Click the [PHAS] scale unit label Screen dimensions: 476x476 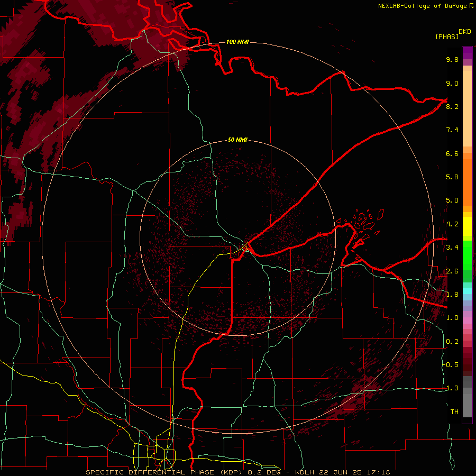[447, 36]
